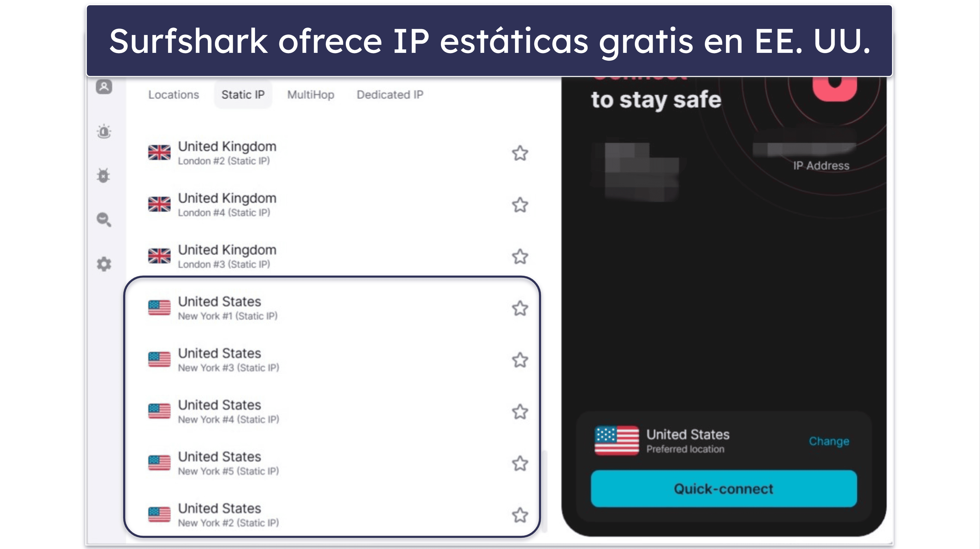The image size is (980, 549).
Task: Select the MultiHop tab
Action: [310, 93]
